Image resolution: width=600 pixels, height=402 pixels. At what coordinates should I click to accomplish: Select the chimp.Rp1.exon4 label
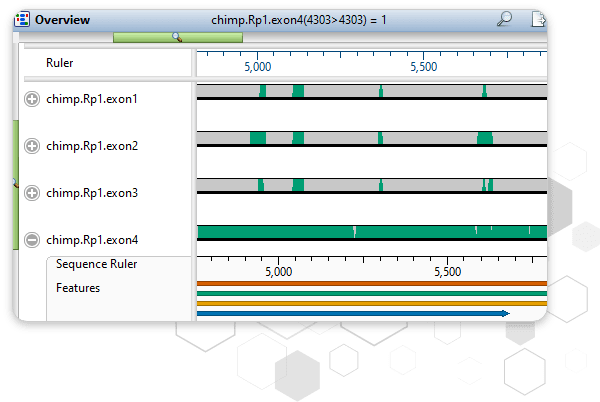(x=92, y=240)
